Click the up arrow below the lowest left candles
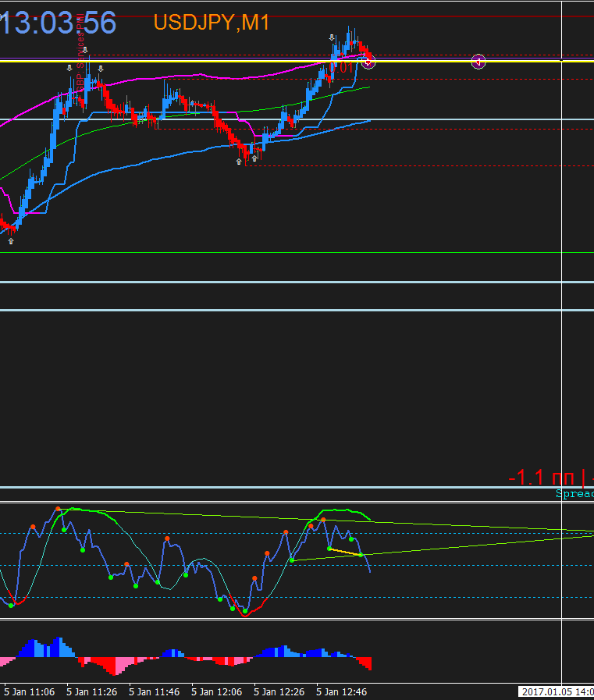 pyautogui.click(x=11, y=241)
